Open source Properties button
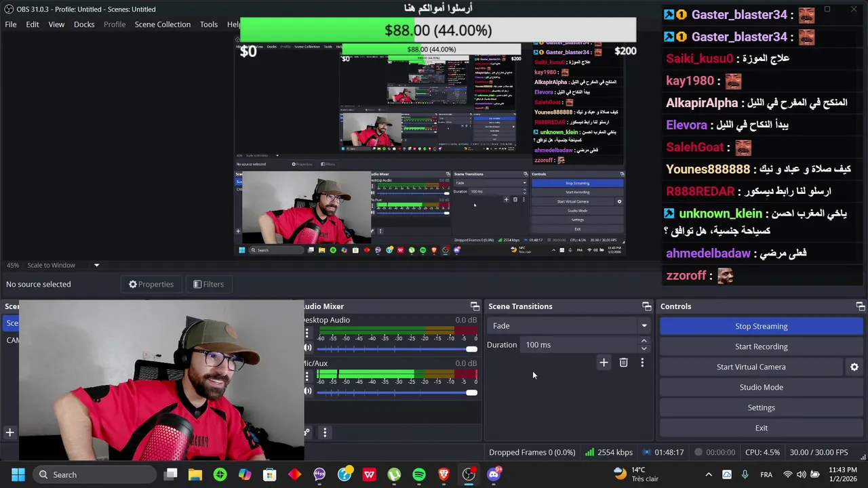Screen dimensions: 868x488 151,284
